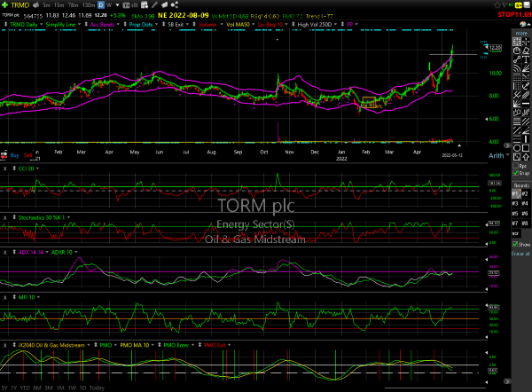Set chart range to 5Y
This screenshot has height=392, width=532.
(x=4, y=388)
